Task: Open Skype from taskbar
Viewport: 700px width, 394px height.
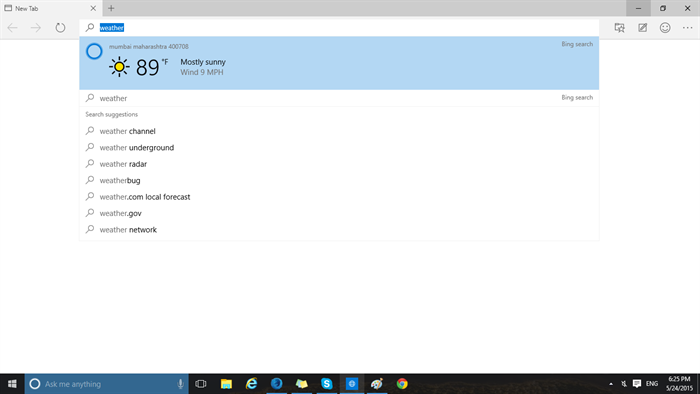Action: click(327, 384)
